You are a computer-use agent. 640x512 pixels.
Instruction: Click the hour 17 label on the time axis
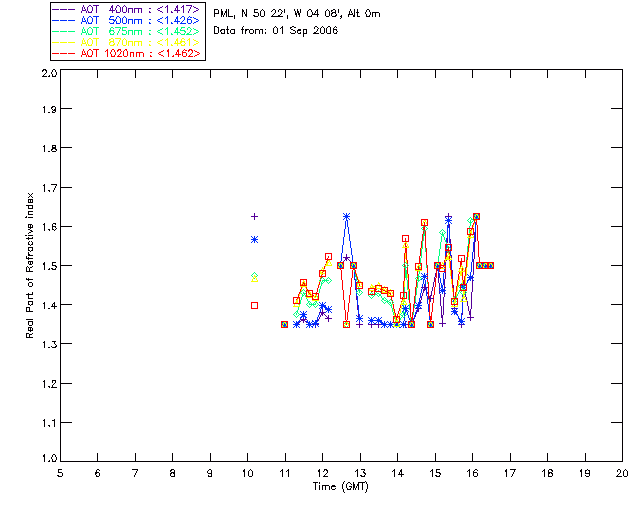click(510, 473)
